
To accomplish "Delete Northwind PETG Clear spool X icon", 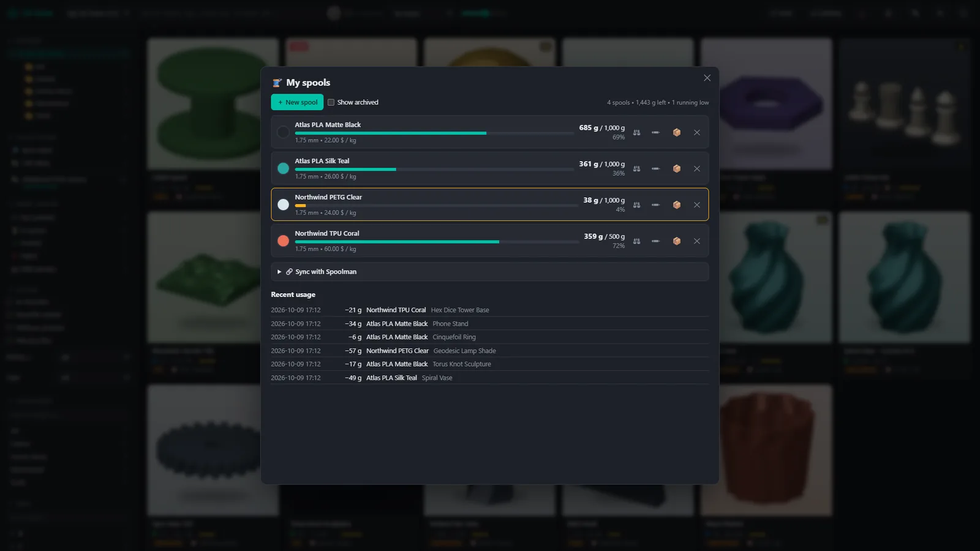I will pyautogui.click(x=697, y=204).
